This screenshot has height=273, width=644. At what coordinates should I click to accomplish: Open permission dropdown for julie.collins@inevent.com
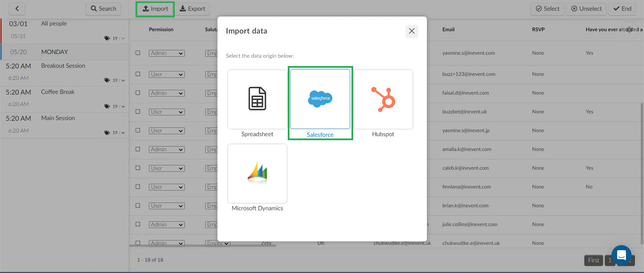(x=167, y=225)
